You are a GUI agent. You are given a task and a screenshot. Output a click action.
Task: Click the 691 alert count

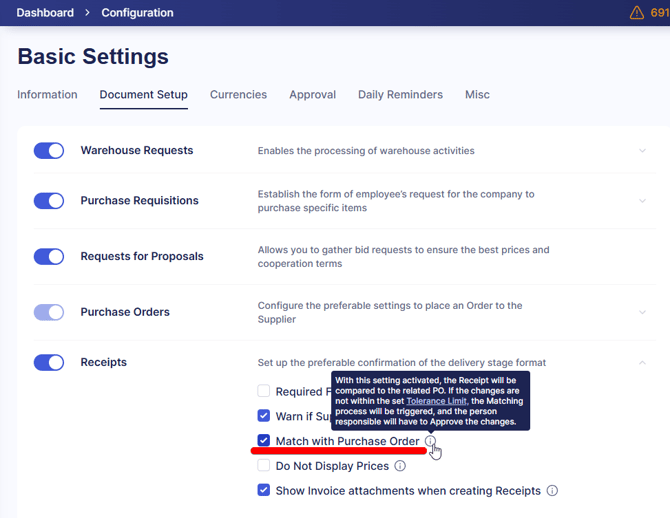click(659, 12)
